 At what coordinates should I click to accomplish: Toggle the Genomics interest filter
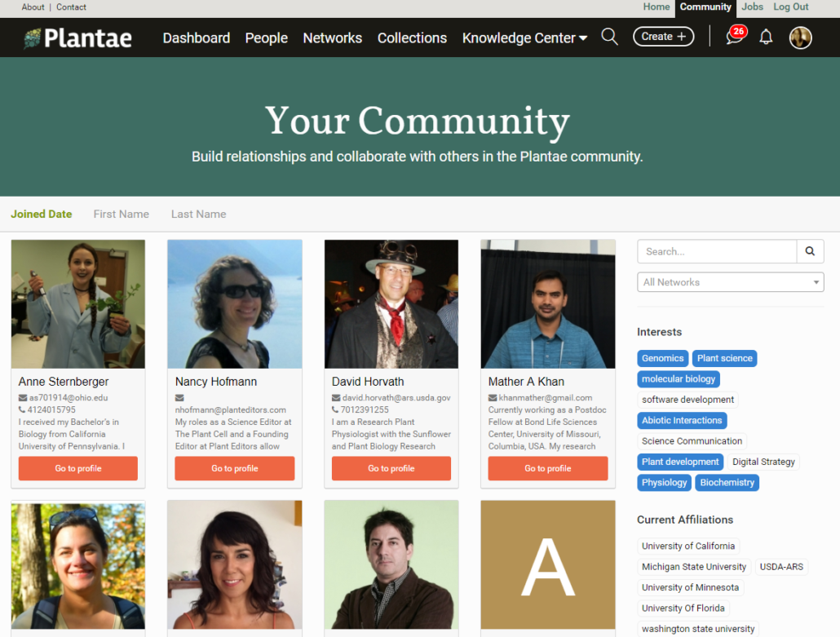point(663,358)
